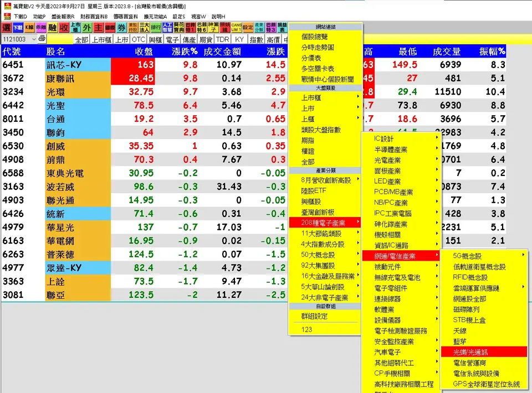Switch to the TDR tab
Screen dimensions: 532x393
[223, 40]
